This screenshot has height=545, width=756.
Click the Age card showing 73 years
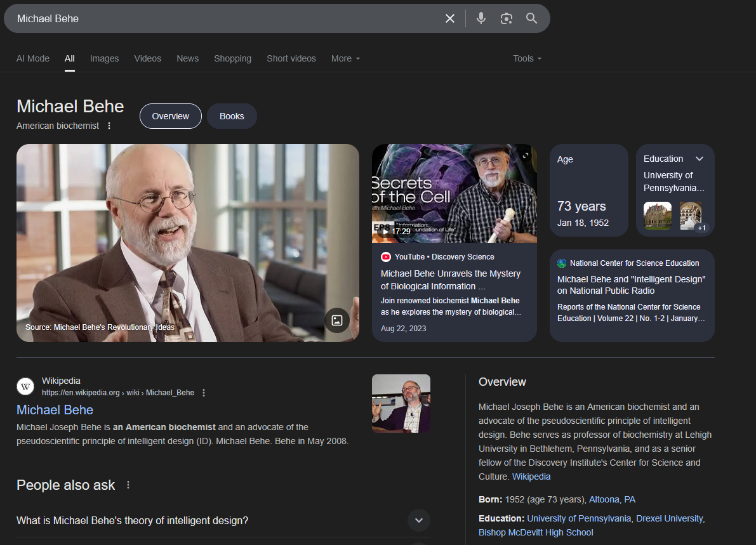(x=588, y=190)
